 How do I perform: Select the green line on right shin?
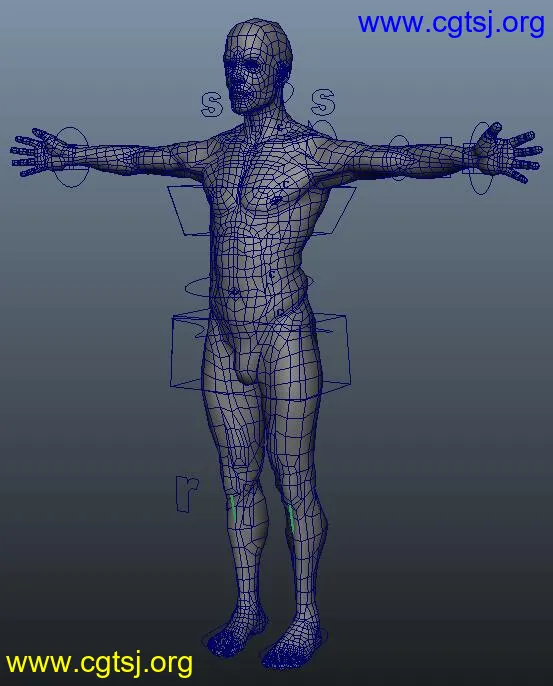(x=291, y=518)
